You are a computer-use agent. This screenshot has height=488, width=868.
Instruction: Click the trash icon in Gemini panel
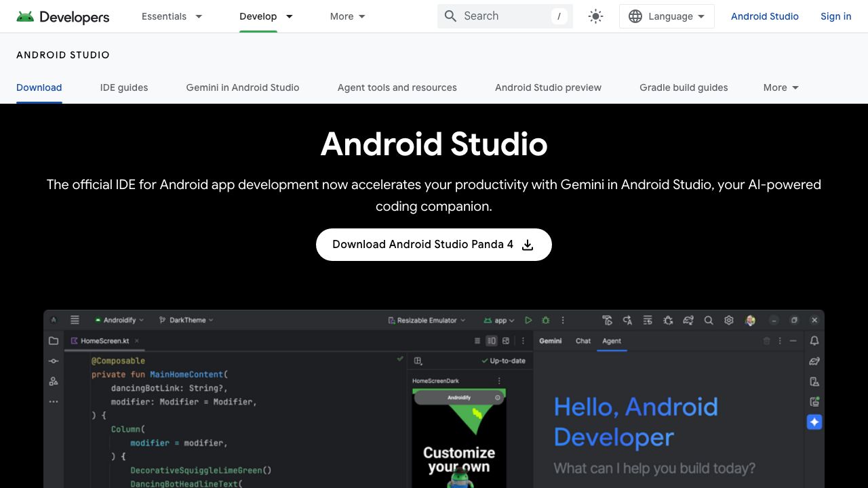767,341
